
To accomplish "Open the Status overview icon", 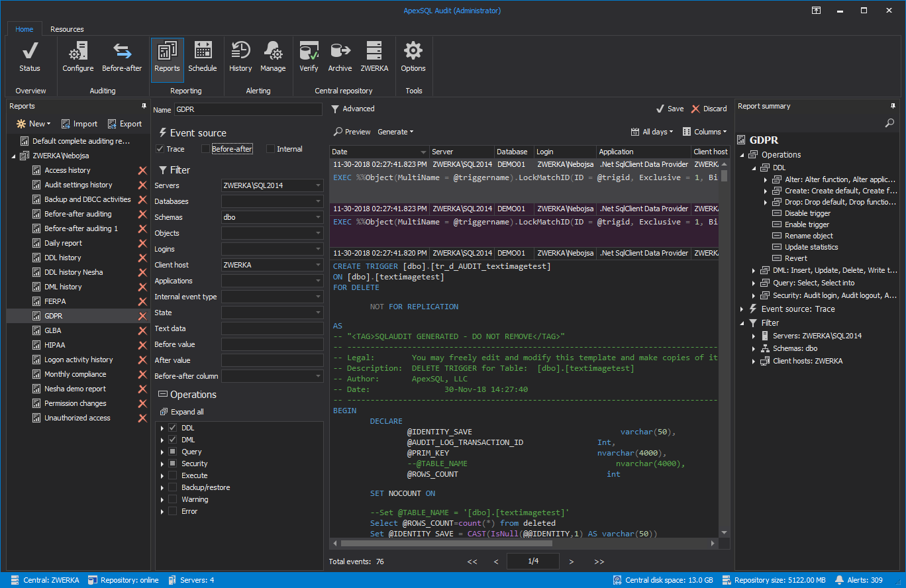I will tap(30, 57).
